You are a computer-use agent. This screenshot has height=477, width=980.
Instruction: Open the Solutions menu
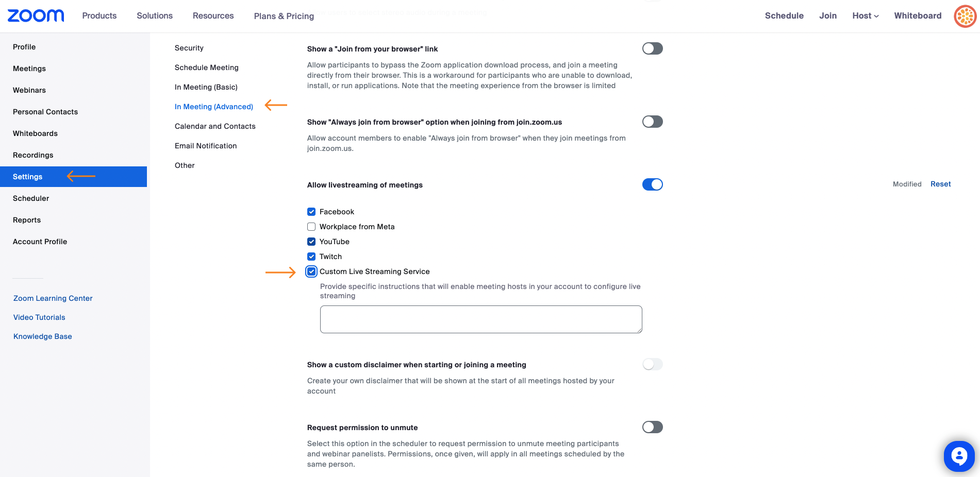pos(155,16)
